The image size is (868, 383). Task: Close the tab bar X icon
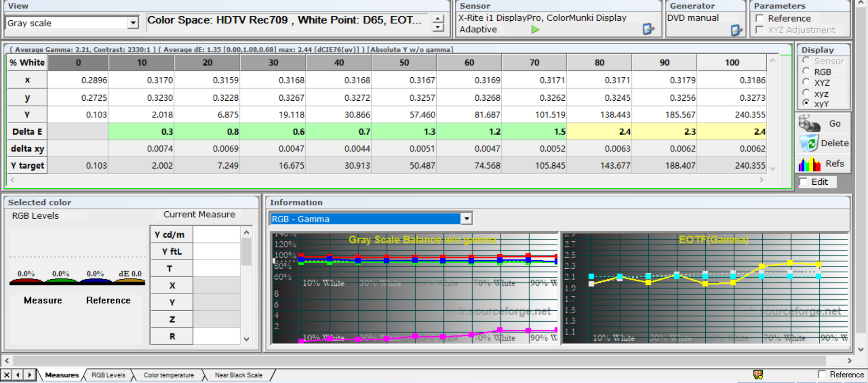(7, 375)
